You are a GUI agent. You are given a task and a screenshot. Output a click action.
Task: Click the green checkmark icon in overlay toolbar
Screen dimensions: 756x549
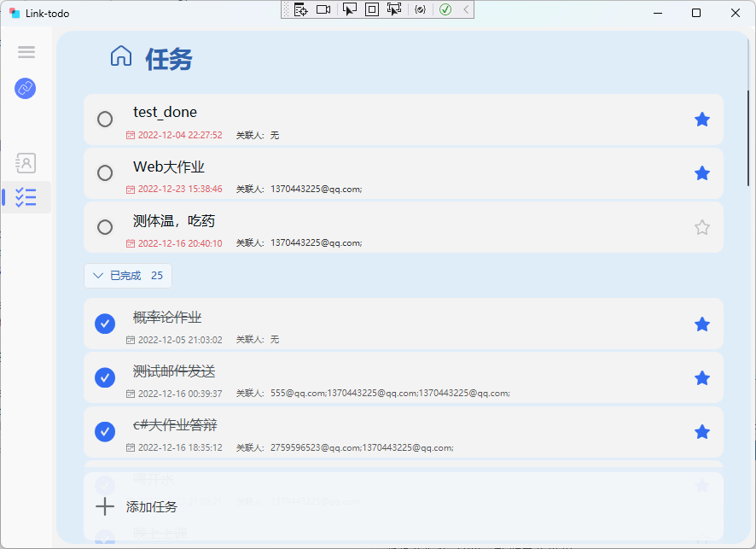click(445, 9)
